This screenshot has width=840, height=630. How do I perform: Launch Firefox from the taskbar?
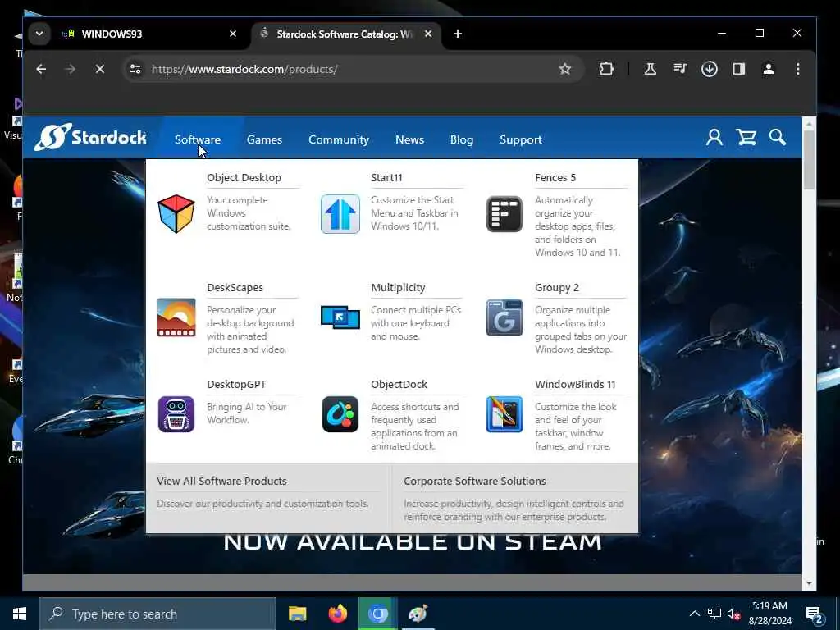pyautogui.click(x=337, y=614)
